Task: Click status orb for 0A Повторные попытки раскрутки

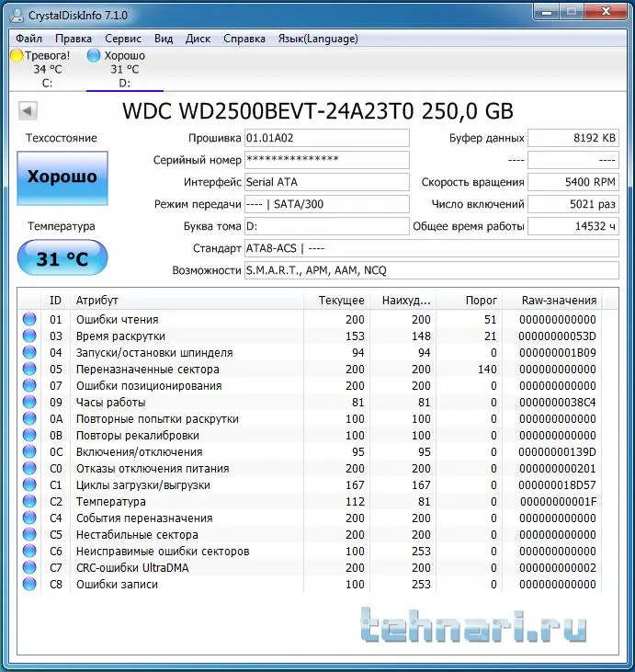Action: (29, 418)
